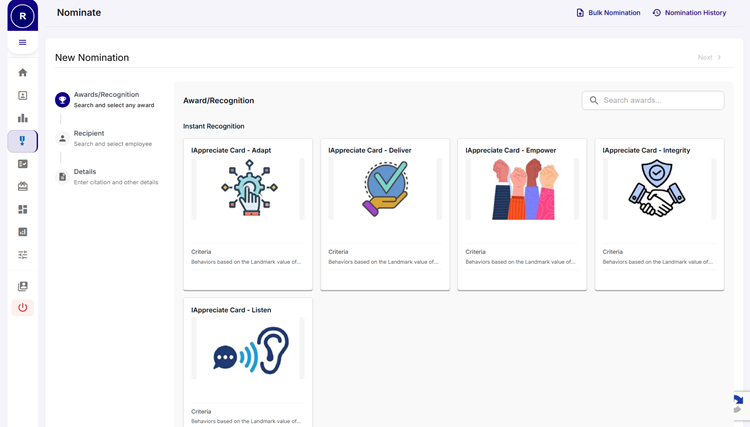
Task: Select IAppreciate Card - Listen title
Action: 231,310
